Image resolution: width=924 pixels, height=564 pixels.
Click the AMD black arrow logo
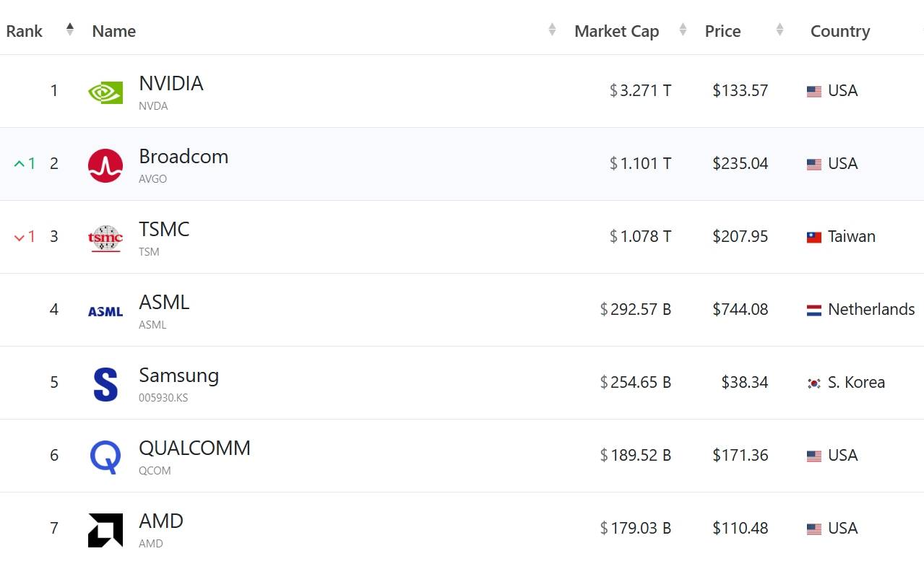tap(105, 530)
